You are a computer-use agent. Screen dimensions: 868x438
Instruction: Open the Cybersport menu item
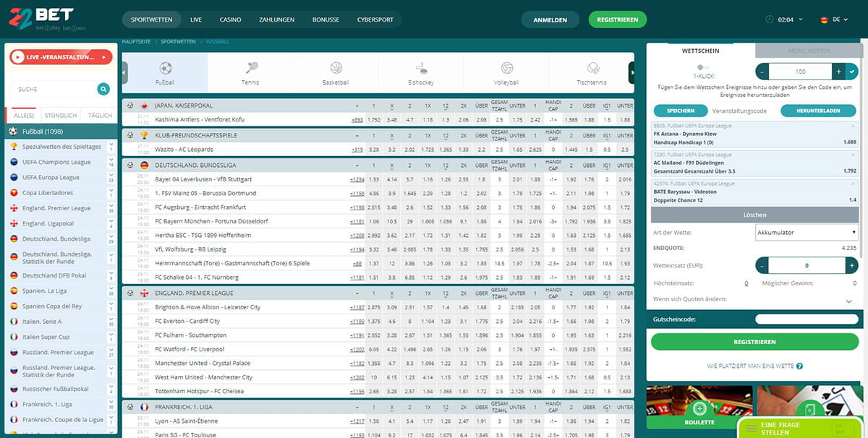pyautogui.click(x=375, y=20)
